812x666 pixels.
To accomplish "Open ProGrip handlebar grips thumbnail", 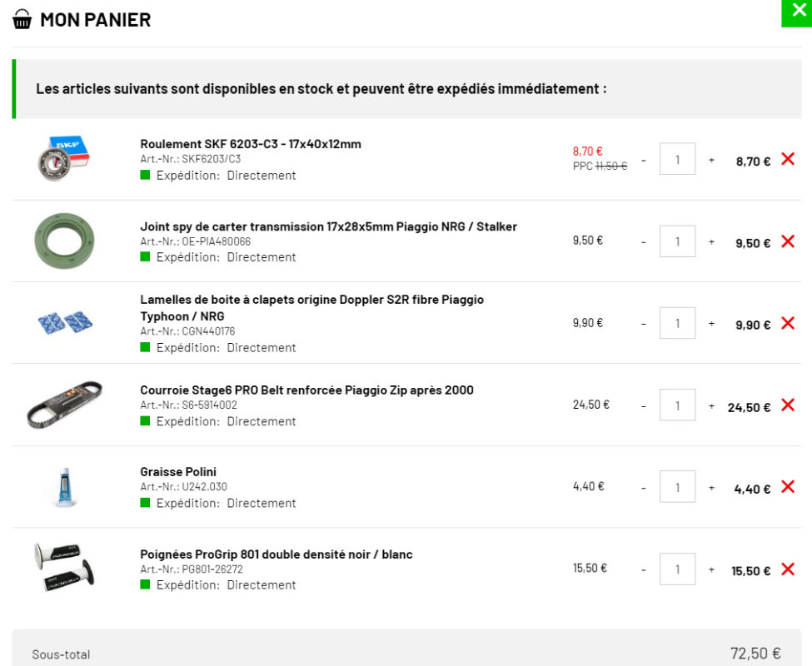I will pos(64,568).
